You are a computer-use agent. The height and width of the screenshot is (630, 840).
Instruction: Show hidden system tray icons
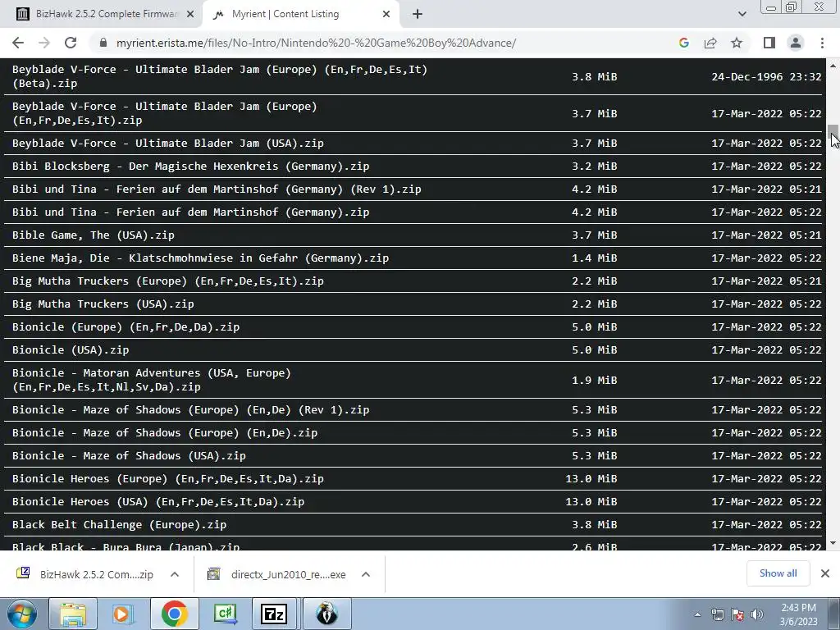[x=697, y=614]
